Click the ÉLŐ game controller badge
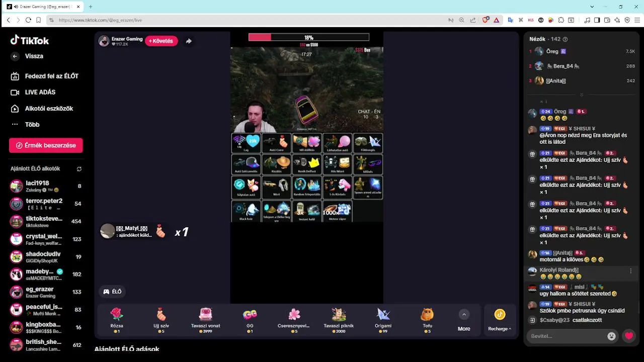The width and height of the screenshot is (644, 362). click(112, 292)
